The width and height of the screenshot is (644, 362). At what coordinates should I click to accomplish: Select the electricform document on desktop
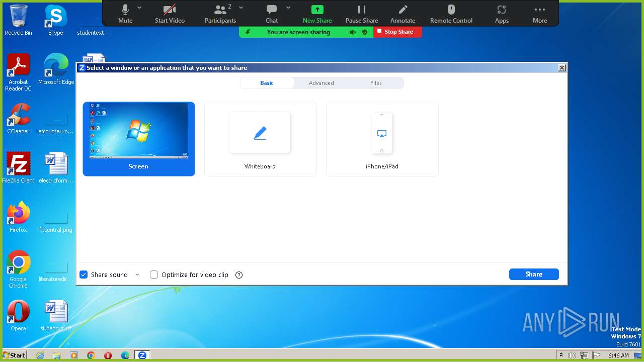coord(56,167)
